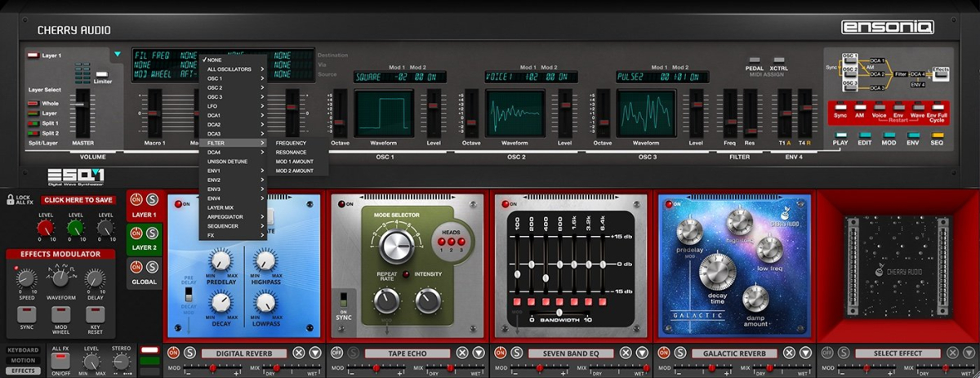Turn off the Digital Reverb slot power
Viewport: 980px width, 378px height.
173,353
